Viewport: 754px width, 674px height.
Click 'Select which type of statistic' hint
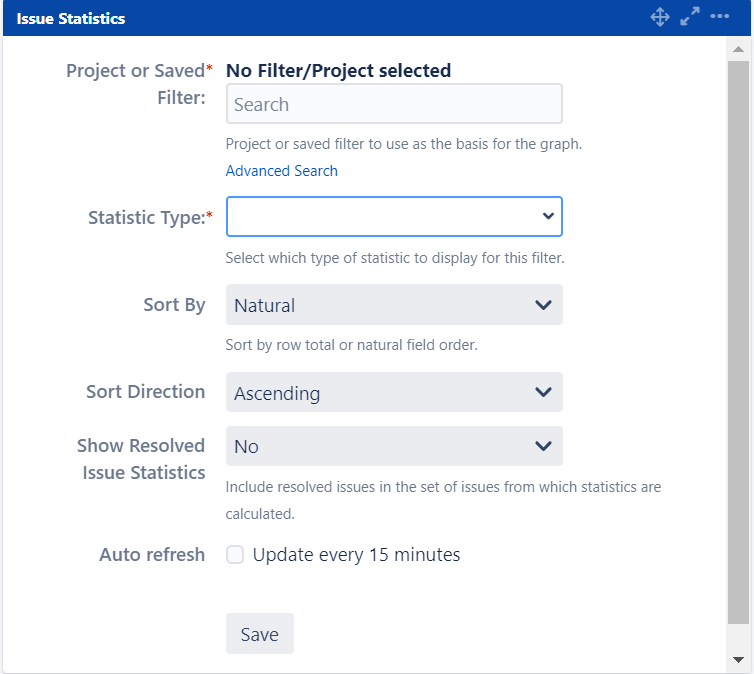pyautogui.click(x=395, y=258)
